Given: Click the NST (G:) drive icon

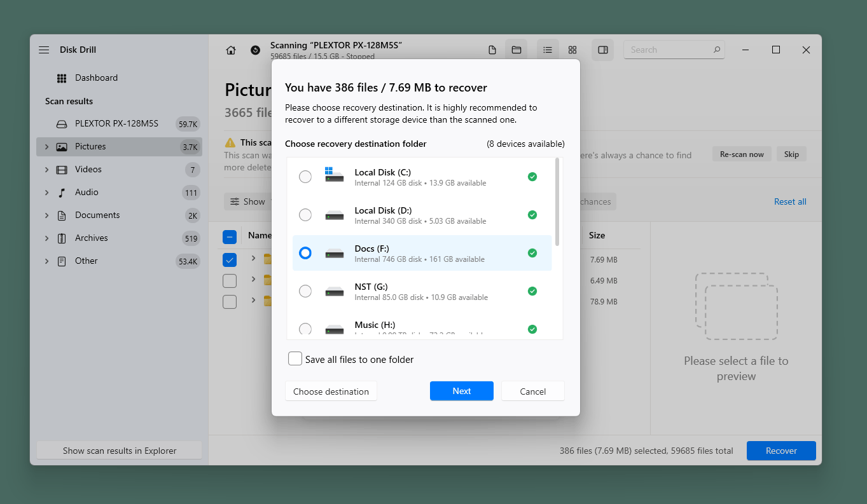Looking at the screenshot, I should 334,292.
